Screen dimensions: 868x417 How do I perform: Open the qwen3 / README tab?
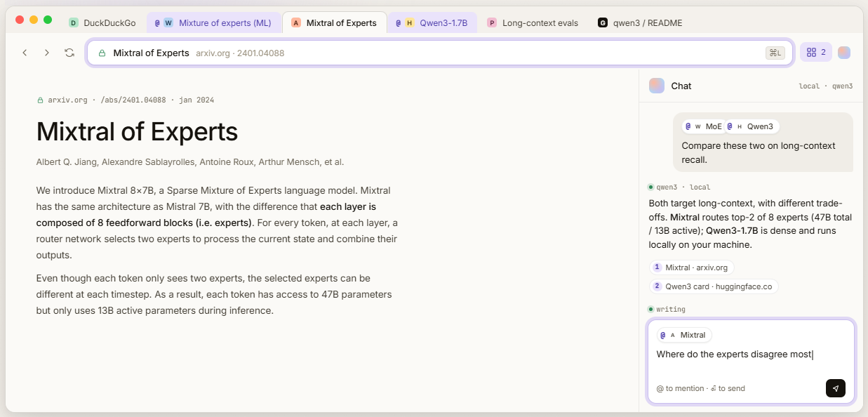(x=640, y=22)
